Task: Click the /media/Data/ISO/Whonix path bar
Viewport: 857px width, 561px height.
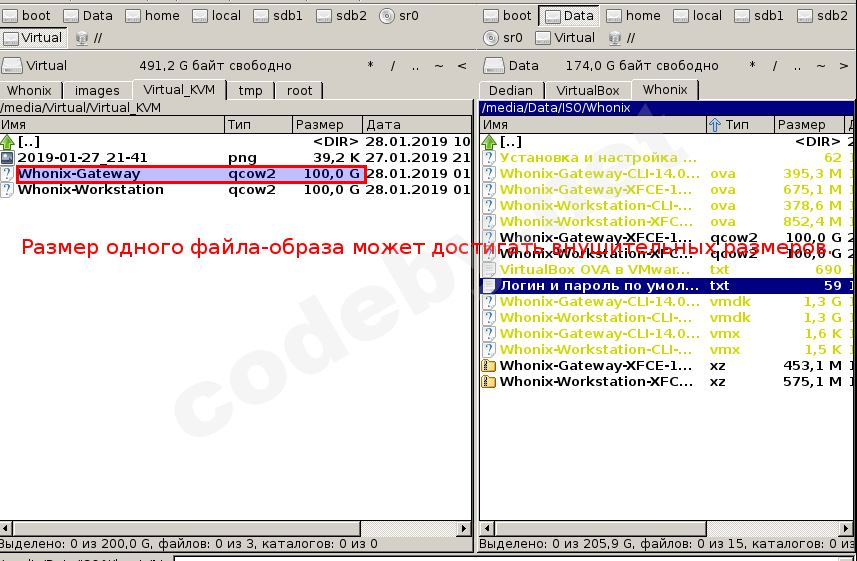Action: (x=667, y=108)
